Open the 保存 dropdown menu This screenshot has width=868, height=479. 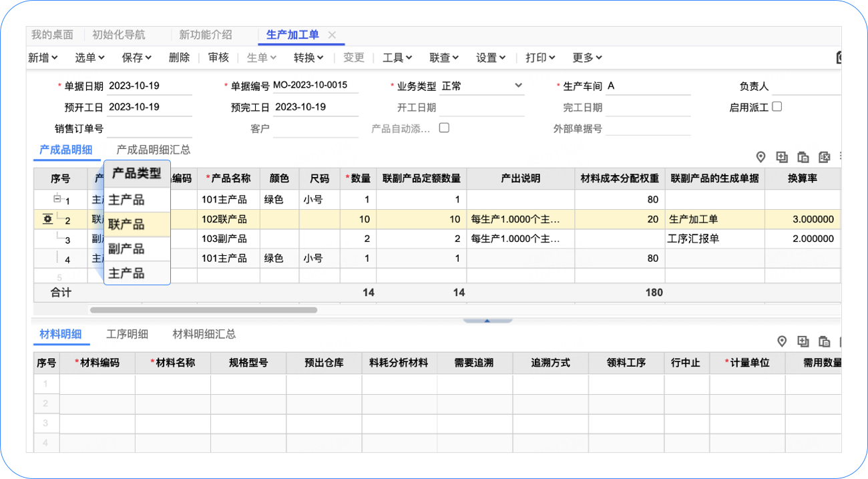click(x=137, y=58)
